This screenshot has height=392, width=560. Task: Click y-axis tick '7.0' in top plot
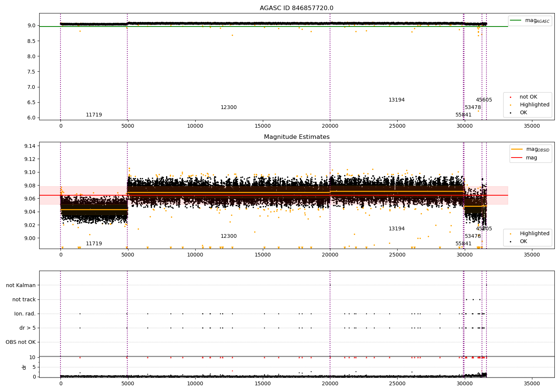pyautogui.click(x=32, y=87)
